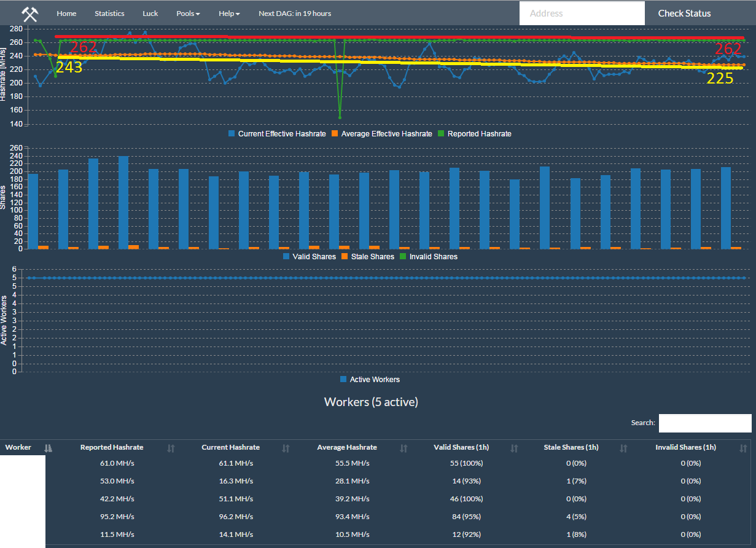Sort Reported Hashrate column using arrows icon
Image resolution: width=756 pixels, height=548 pixels.
pos(171,448)
